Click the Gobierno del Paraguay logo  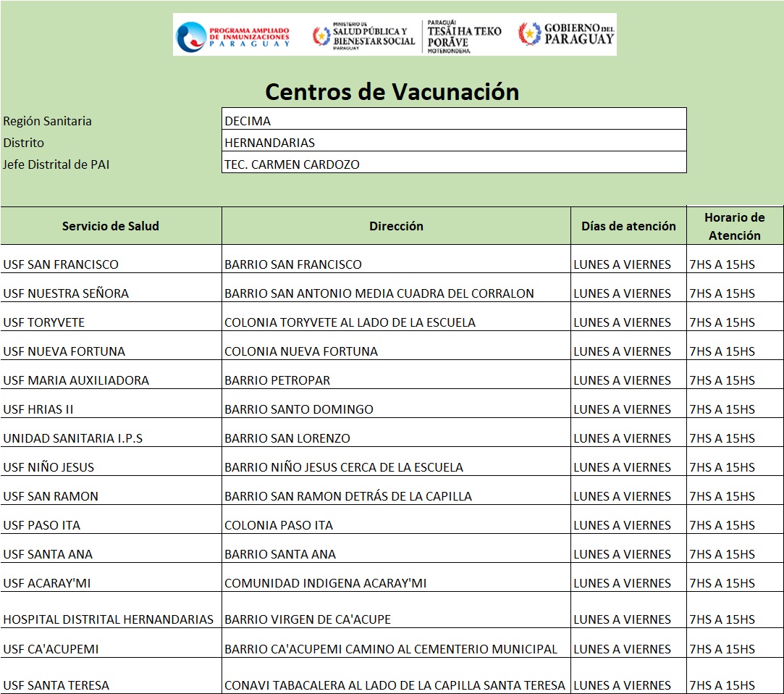(566, 33)
